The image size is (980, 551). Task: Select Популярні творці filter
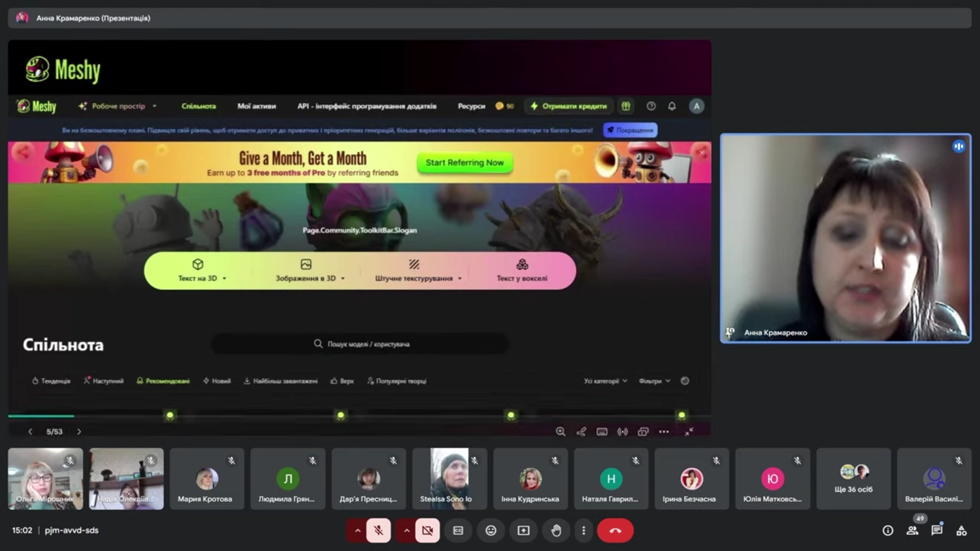[x=397, y=381]
